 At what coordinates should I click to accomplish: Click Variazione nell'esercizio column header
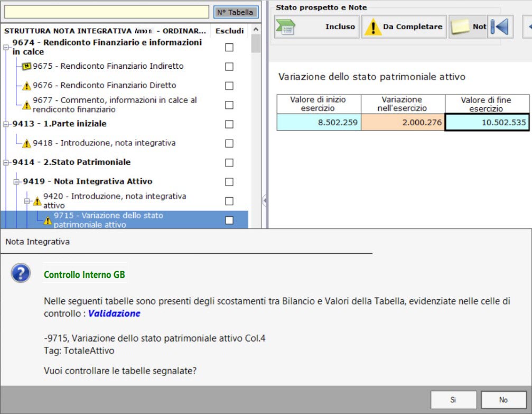(x=403, y=104)
